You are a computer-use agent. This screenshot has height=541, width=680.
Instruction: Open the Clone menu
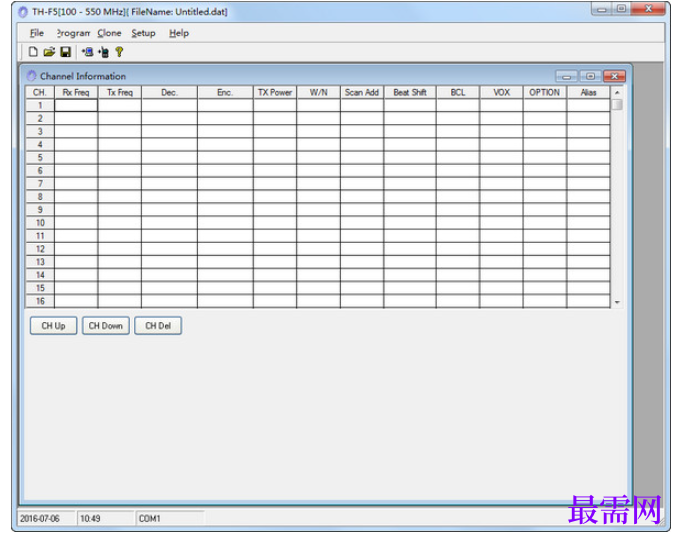coord(109,33)
